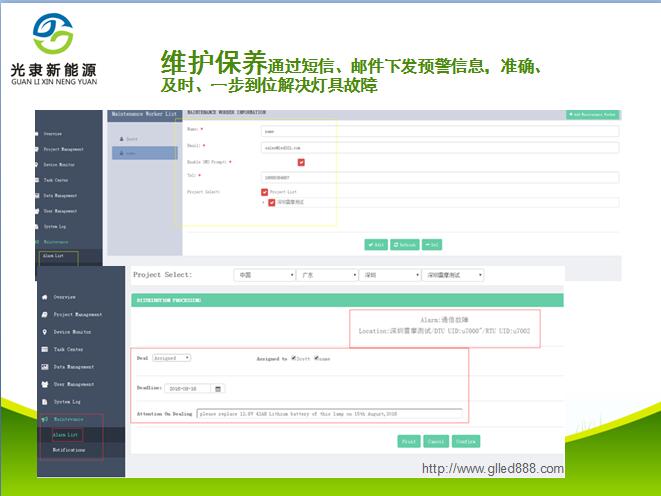The height and width of the screenshot is (496, 661).
Task: Toggle the Scott assignee checkbox
Action: 292,357
